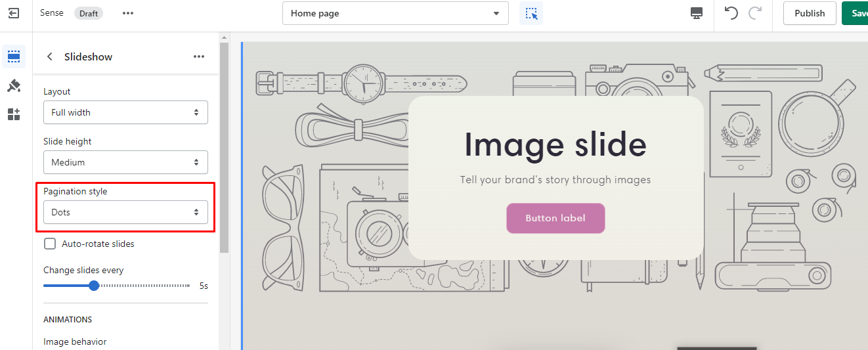Redo the last change
Screen dimensions: 868x350
(755, 13)
